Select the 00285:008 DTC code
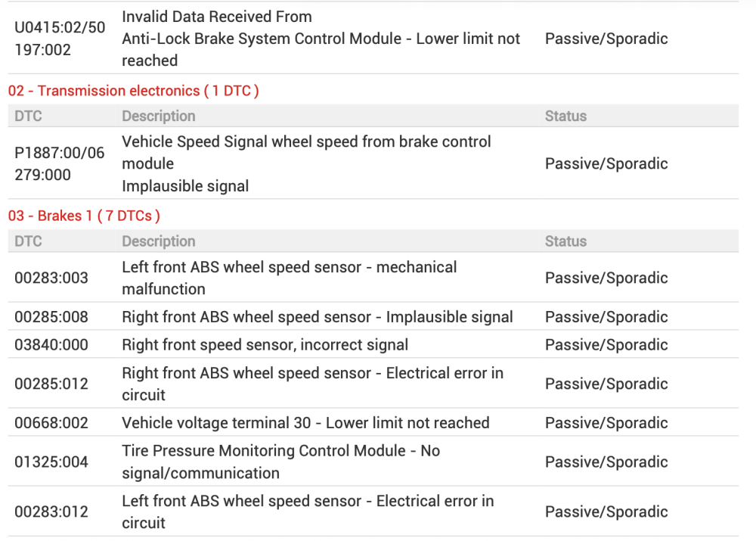This screenshot has width=756, height=541. (51, 317)
